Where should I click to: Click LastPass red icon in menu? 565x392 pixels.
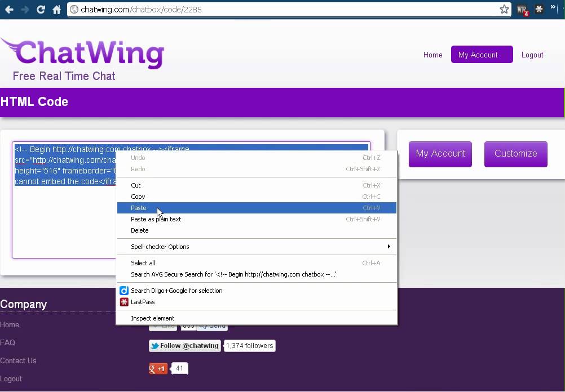coord(124,302)
